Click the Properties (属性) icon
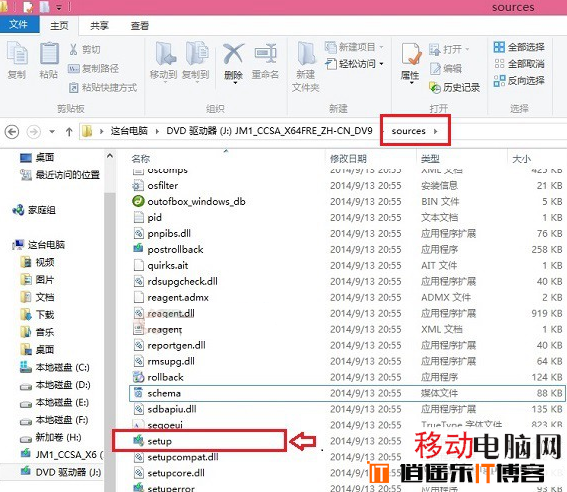 coord(410,62)
